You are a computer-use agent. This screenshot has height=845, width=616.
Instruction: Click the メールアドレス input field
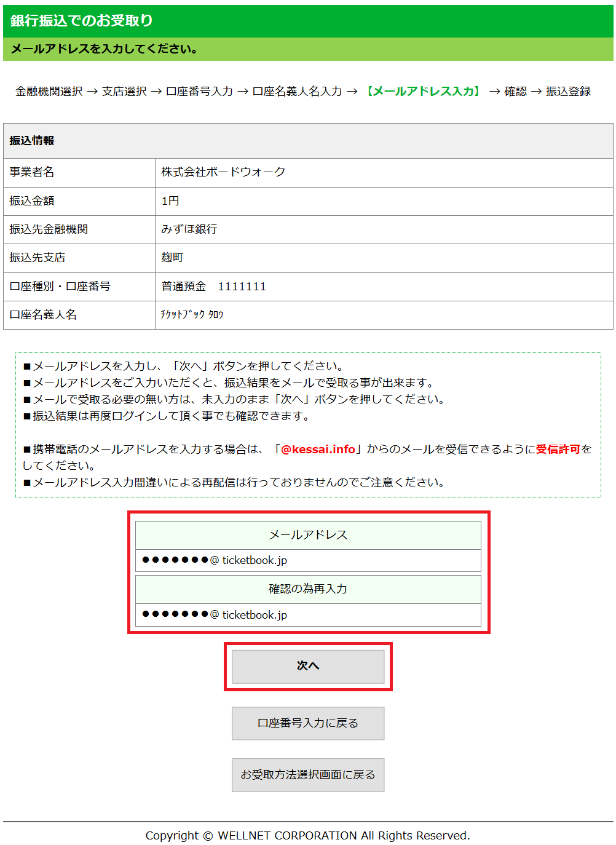(x=308, y=560)
